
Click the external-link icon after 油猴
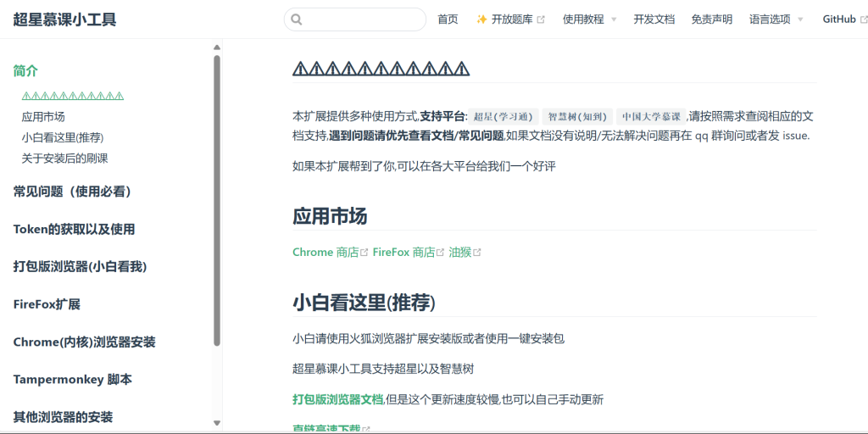click(476, 253)
